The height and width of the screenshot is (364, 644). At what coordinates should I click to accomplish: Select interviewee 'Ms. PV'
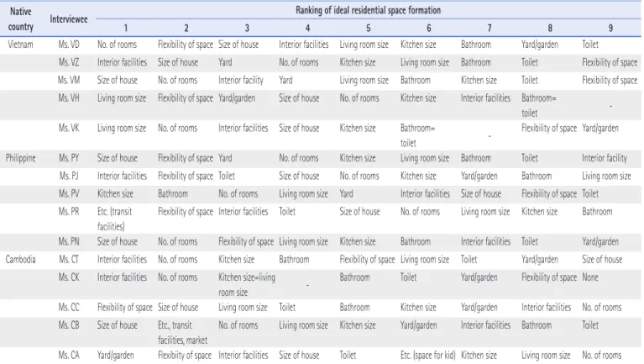[69, 193]
